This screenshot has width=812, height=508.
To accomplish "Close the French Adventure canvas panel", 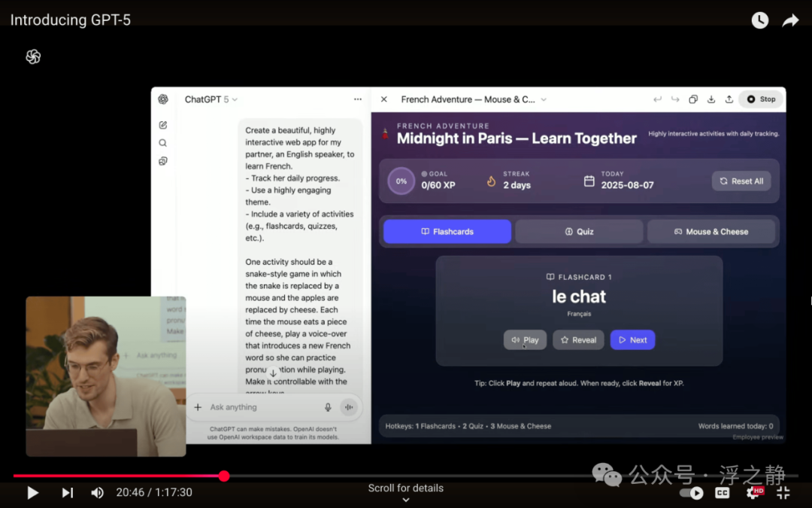I will coord(383,99).
